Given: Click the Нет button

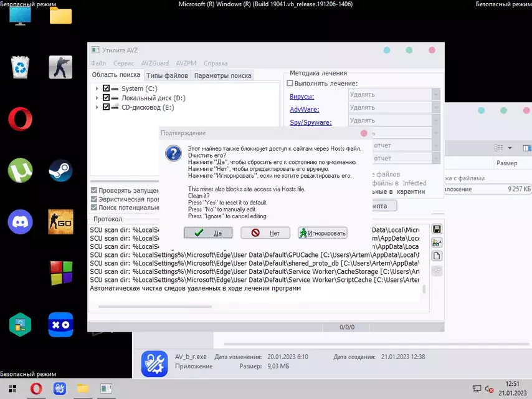Looking at the screenshot, I should point(265,233).
